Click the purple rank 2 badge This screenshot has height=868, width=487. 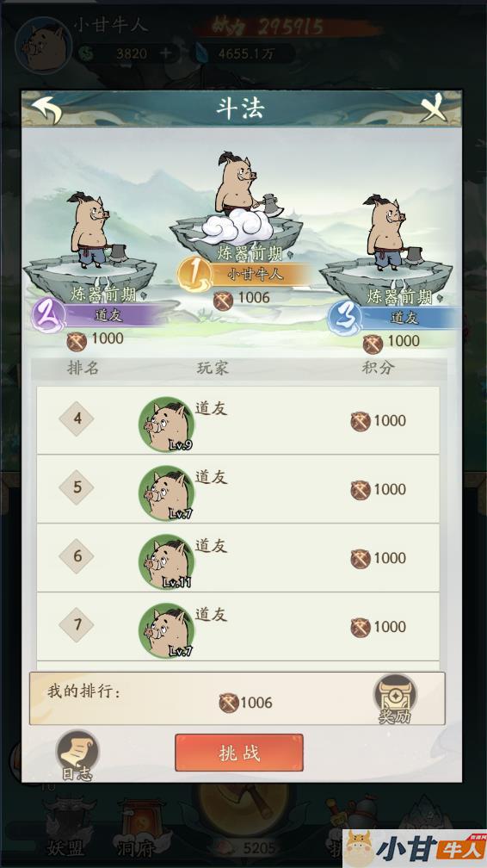49,315
